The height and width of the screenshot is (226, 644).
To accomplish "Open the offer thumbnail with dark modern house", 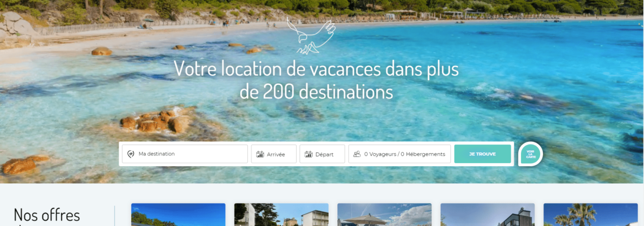I will coord(488,215).
